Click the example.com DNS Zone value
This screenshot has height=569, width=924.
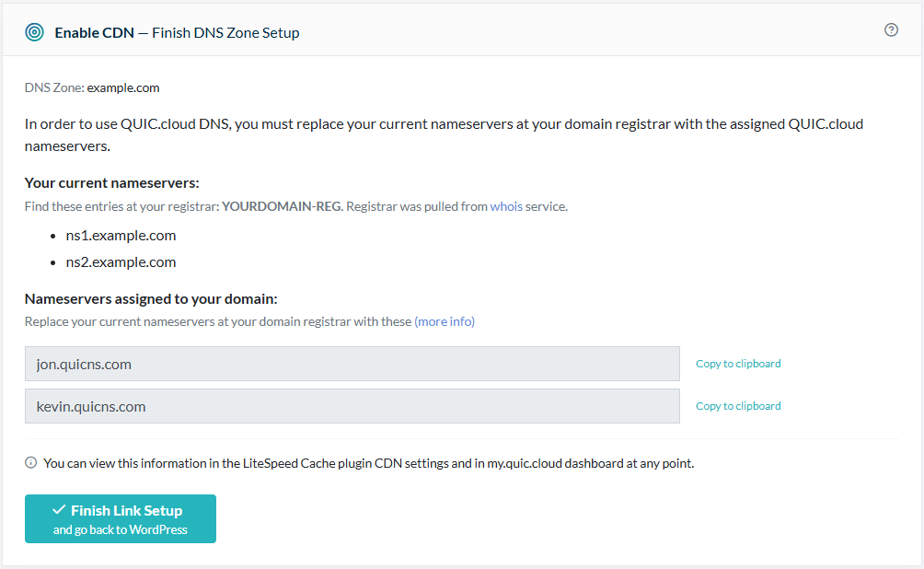[123, 87]
